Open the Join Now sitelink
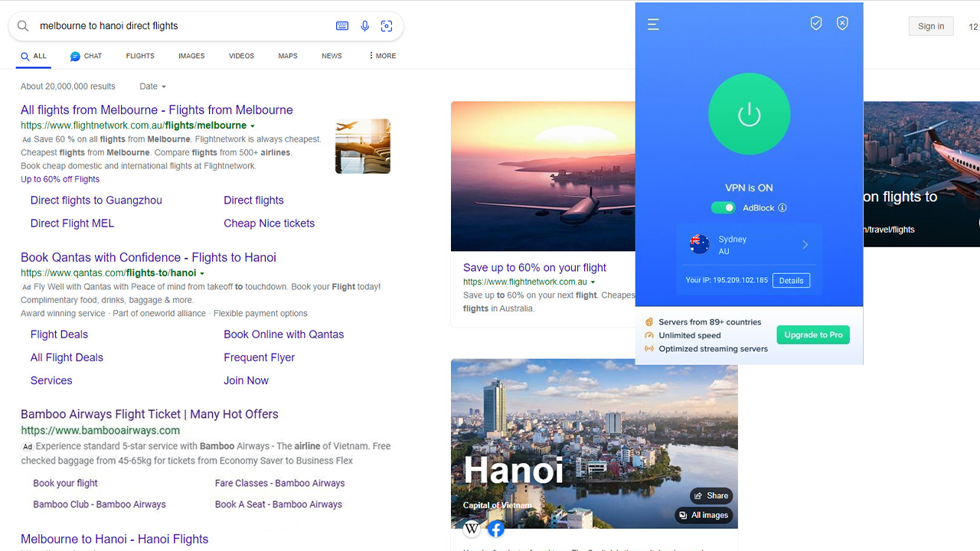The height and width of the screenshot is (551, 980). pos(247,380)
